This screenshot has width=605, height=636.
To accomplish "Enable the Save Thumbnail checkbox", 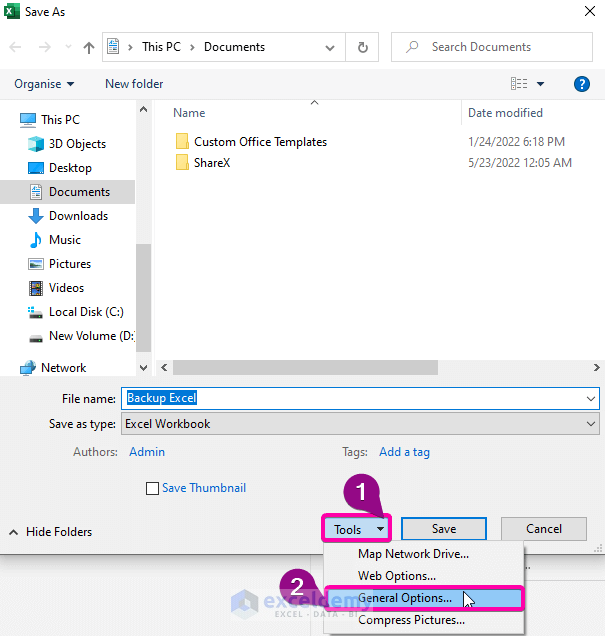I will coord(152,488).
